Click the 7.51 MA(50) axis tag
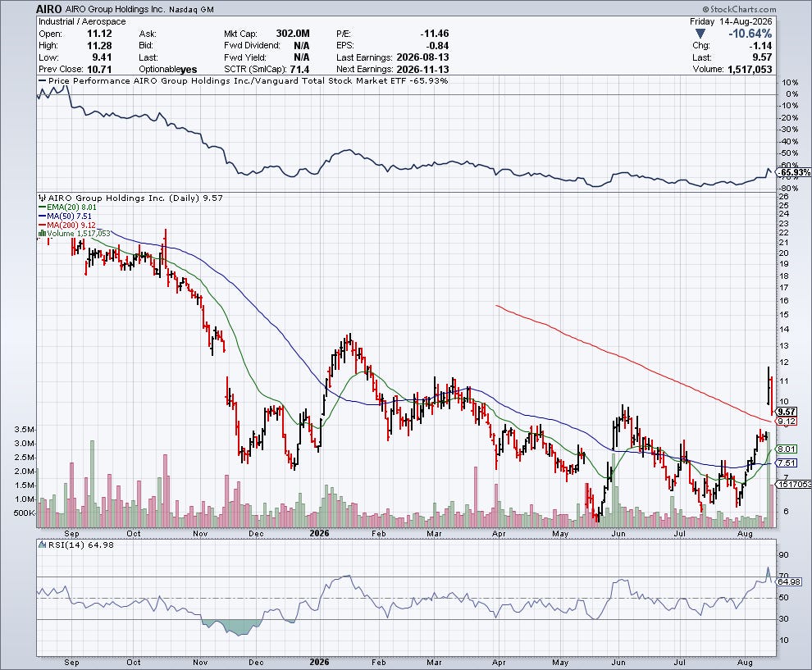The image size is (812, 670). point(787,463)
